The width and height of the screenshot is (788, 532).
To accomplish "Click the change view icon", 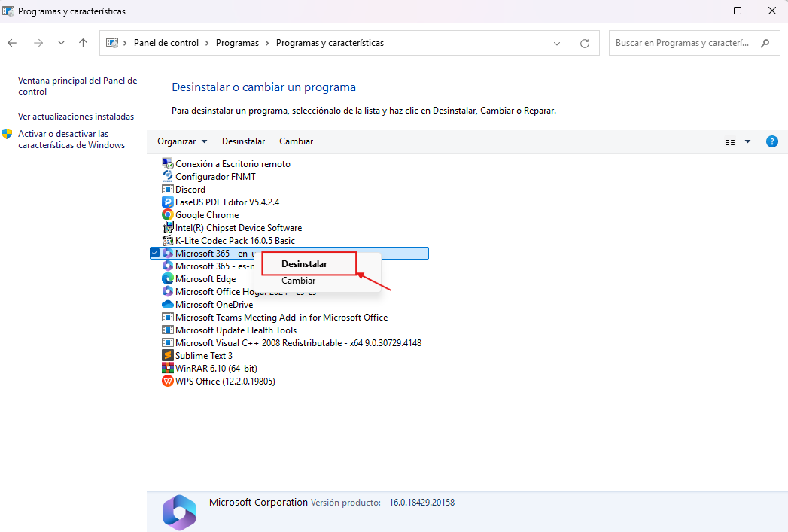I will (x=730, y=141).
